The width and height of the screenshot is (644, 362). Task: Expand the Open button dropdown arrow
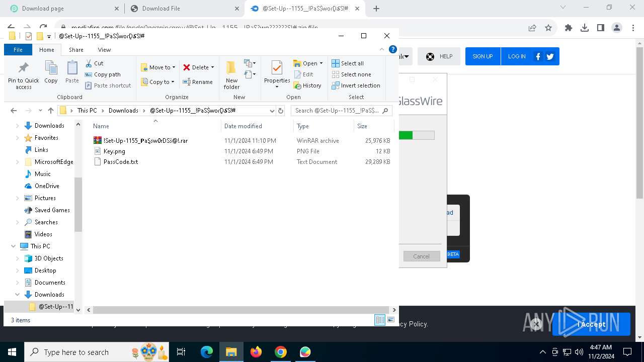tap(321, 63)
